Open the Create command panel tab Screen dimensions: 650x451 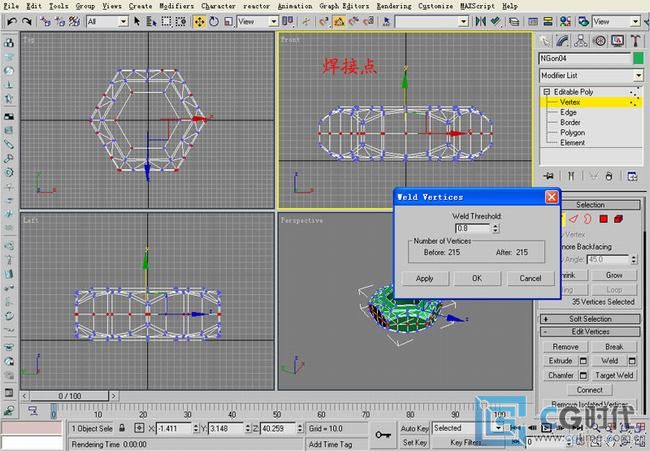545,41
